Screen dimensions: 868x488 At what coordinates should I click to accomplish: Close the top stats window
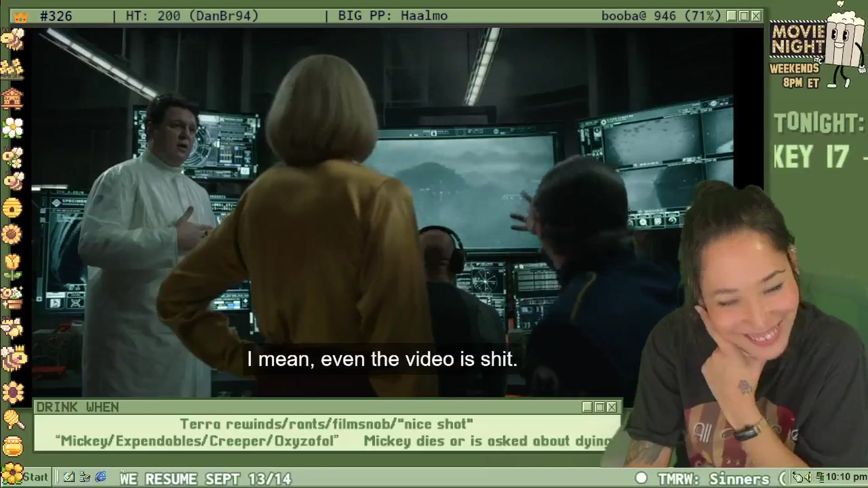tap(756, 16)
